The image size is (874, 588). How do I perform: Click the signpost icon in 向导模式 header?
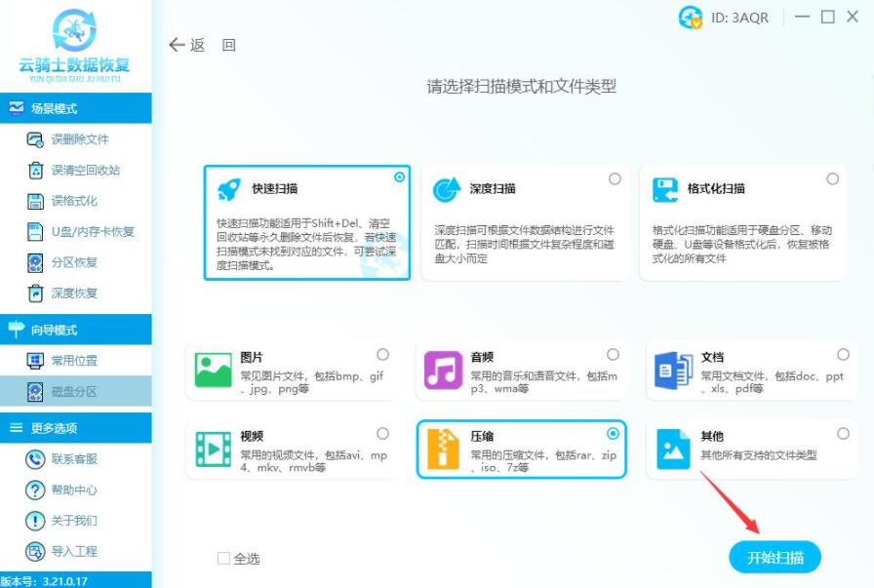point(17,330)
